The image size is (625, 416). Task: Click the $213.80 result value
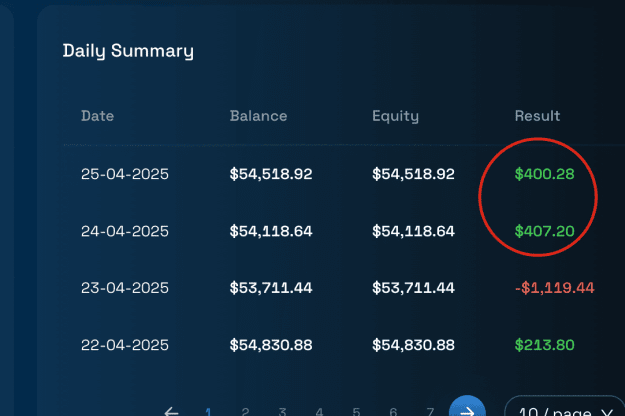pos(544,345)
